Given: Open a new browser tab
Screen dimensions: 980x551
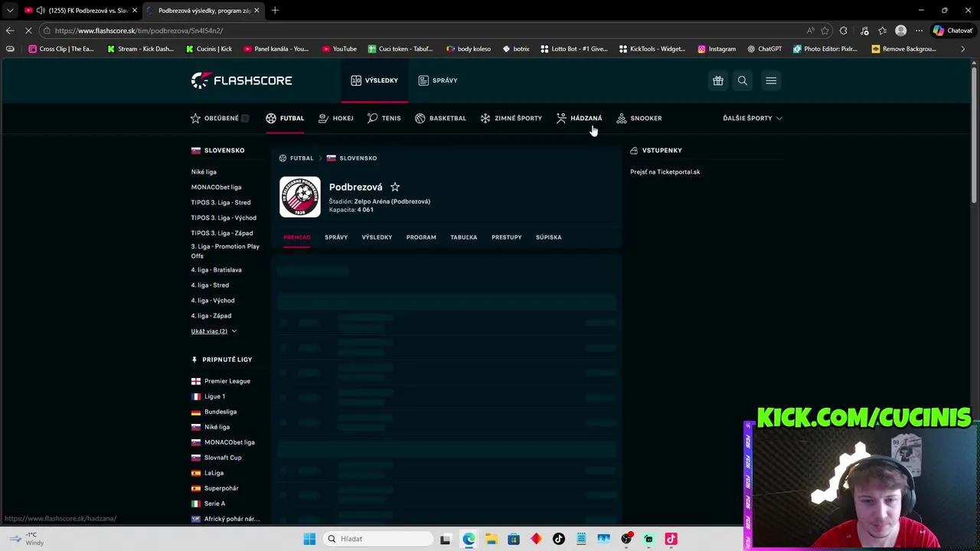Looking at the screenshot, I should tap(275, 11).
